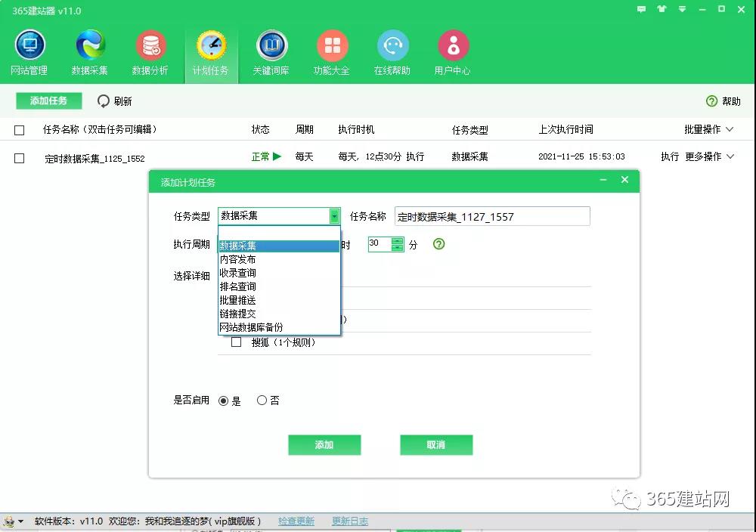Click the 正常 status text
Viewport: 756px width, 532px height.
coord(260,156)
